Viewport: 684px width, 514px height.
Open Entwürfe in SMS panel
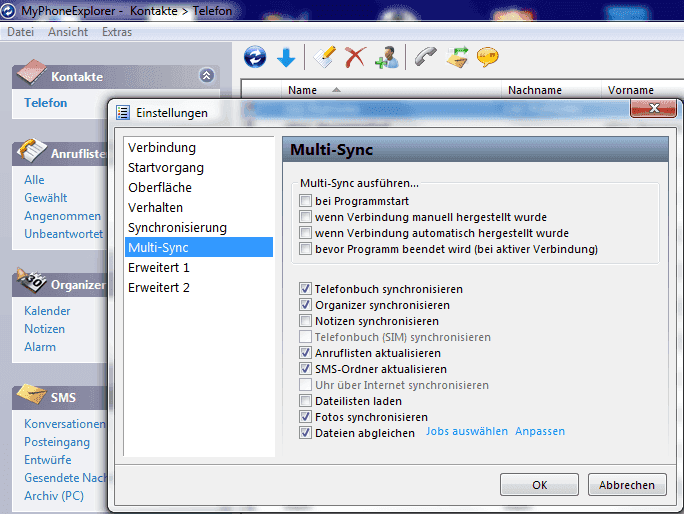pyautogui.click(x=48, y=460)
